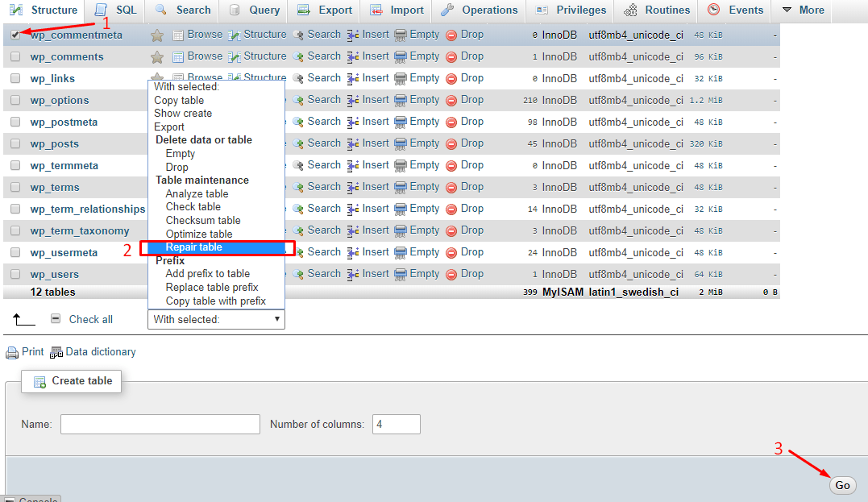Image resolution: width=868 pixels, height=502 pixels.
Task: Choose Show create option
Action: coord(183,113)
